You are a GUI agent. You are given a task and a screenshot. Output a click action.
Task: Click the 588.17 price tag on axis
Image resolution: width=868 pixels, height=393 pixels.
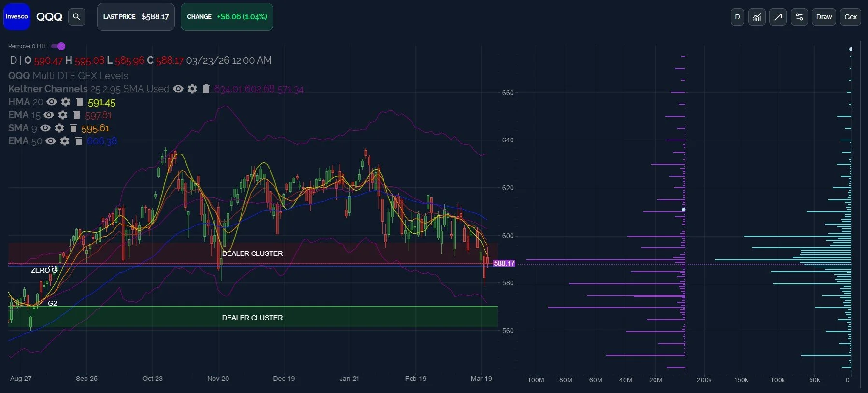(504, 263)
